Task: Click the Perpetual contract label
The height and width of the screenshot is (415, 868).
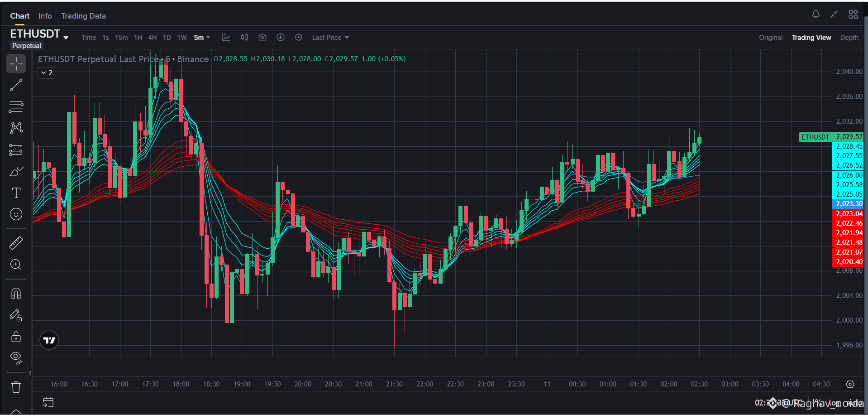Action: click(x=26, y=46)
